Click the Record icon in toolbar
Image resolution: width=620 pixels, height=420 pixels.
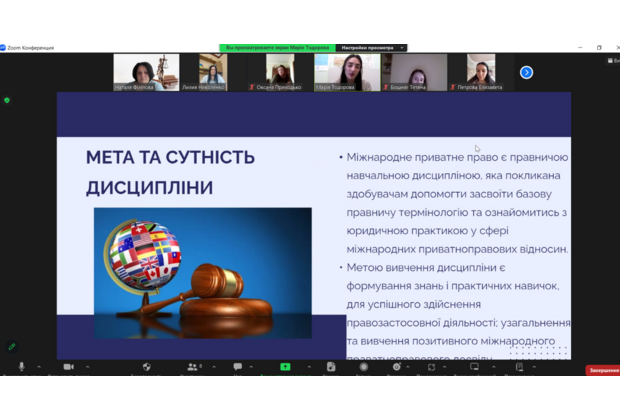tap(363, 367)
